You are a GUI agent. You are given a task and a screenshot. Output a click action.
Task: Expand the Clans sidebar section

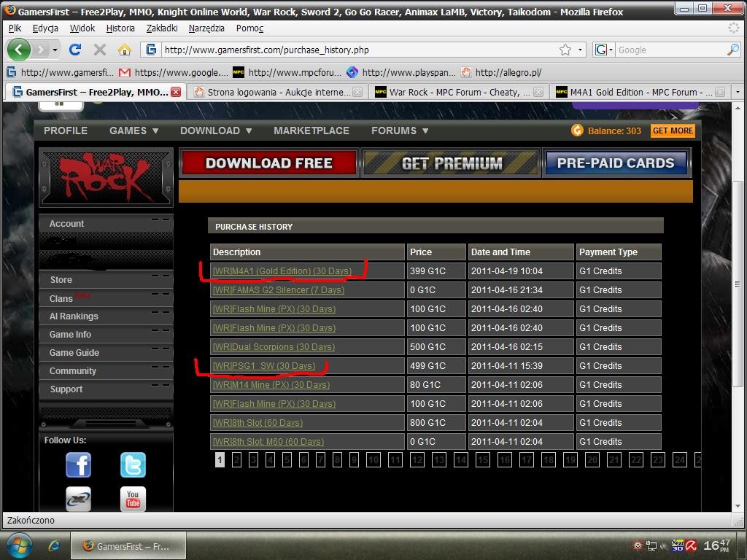click(x=106, y=298)
